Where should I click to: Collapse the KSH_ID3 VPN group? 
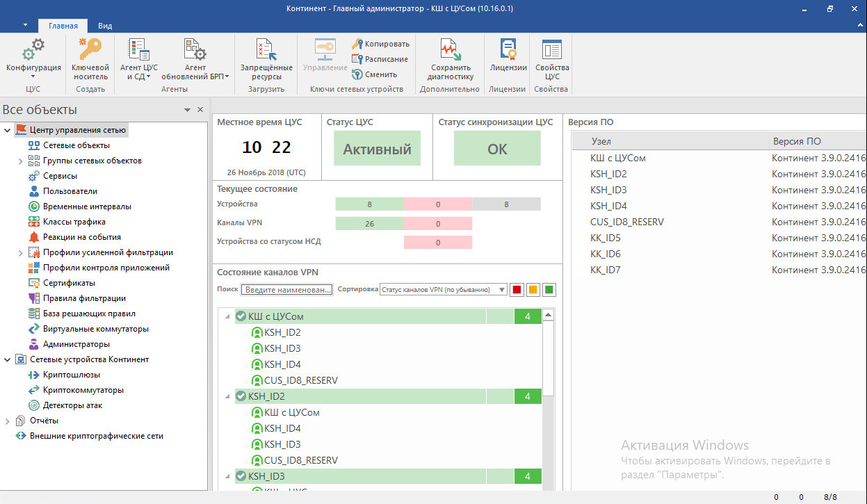point(227,476)
